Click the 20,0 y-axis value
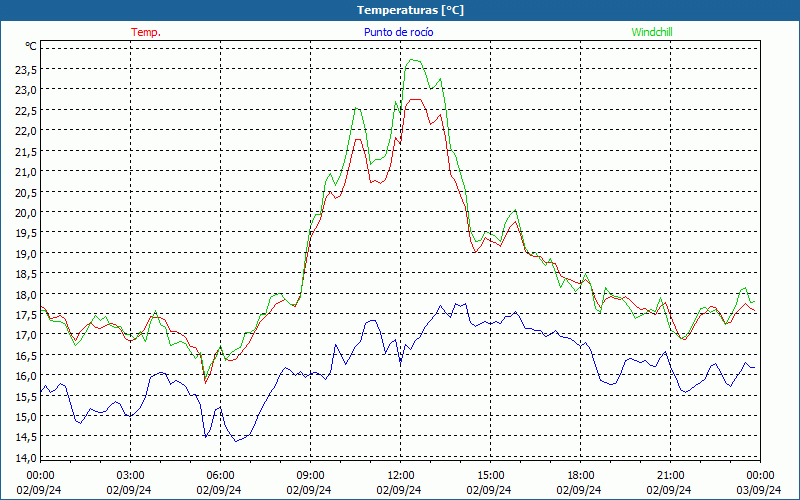 (x=26, y=213)
